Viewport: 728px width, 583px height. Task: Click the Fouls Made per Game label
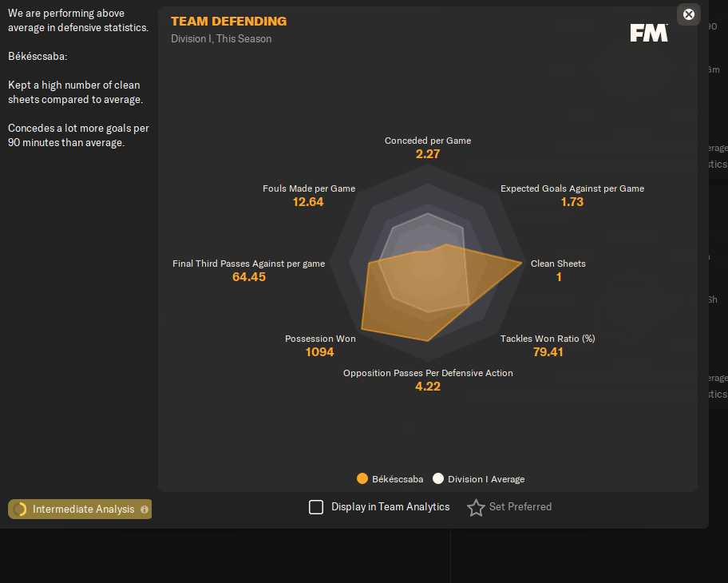pyautogui.click(x=309, y=188)
